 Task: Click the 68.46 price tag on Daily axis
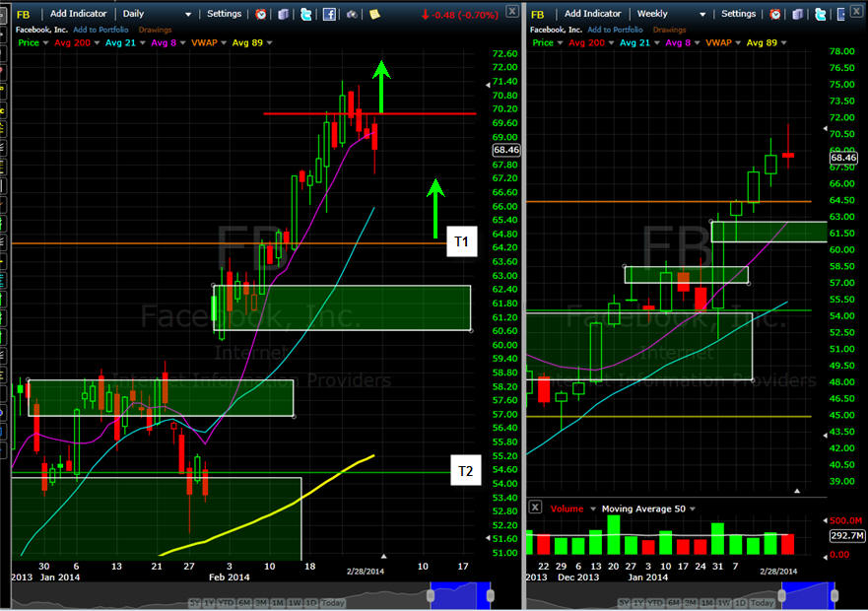point(506,150)
